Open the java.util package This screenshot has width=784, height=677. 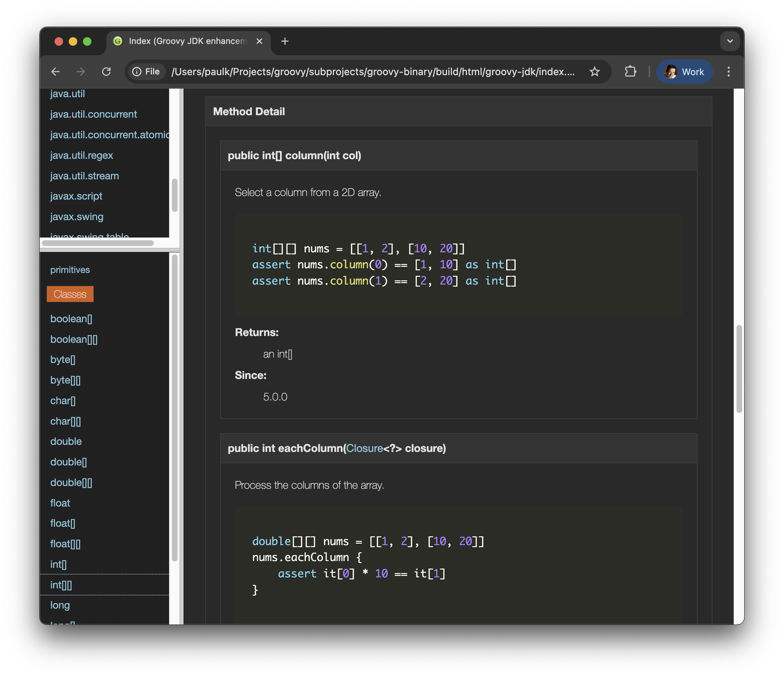(x=67, y=94)
